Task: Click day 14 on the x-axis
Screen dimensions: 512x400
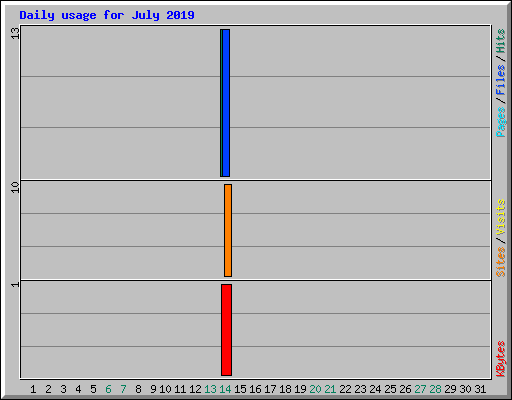Action: [225, 389]
